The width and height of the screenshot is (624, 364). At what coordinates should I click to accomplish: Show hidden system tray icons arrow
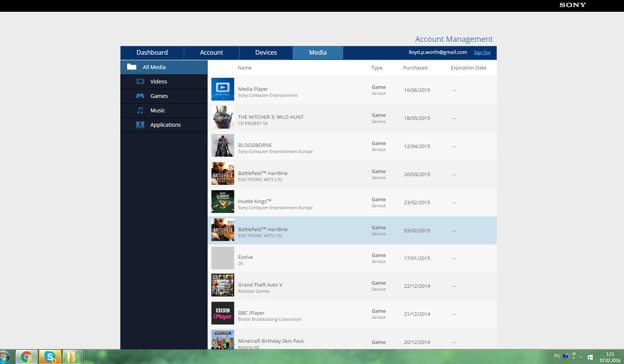click(581, 357)
